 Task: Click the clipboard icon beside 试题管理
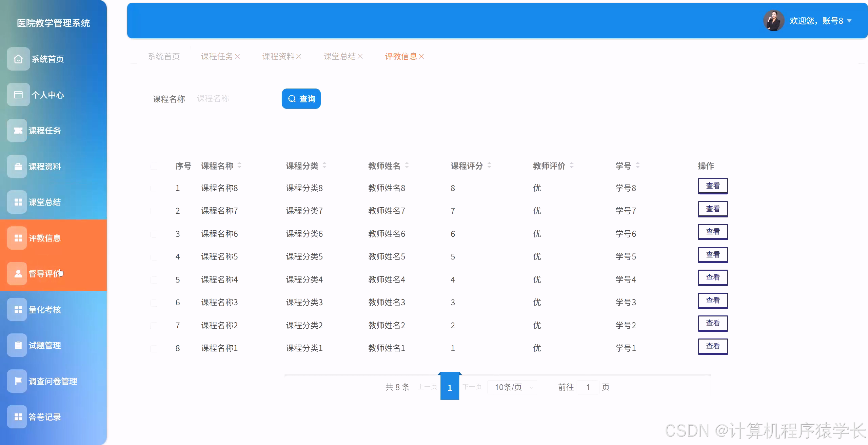(x=17, y=345)
